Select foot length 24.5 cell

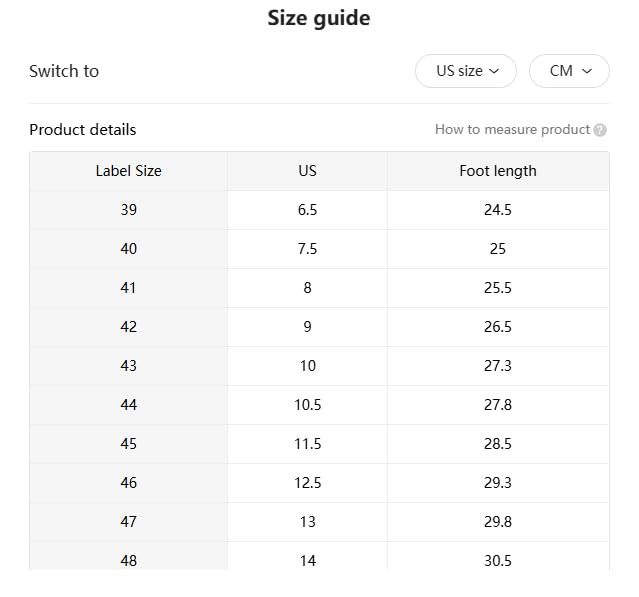498,210
